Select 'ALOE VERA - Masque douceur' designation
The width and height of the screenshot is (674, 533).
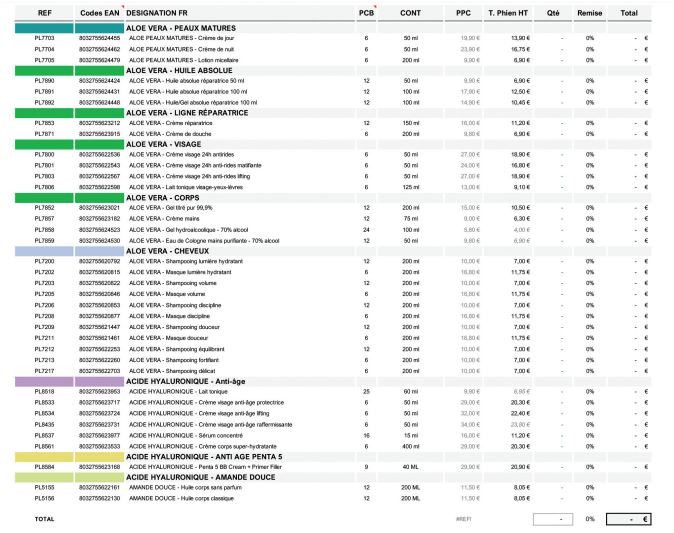click(x=168, y=338)
